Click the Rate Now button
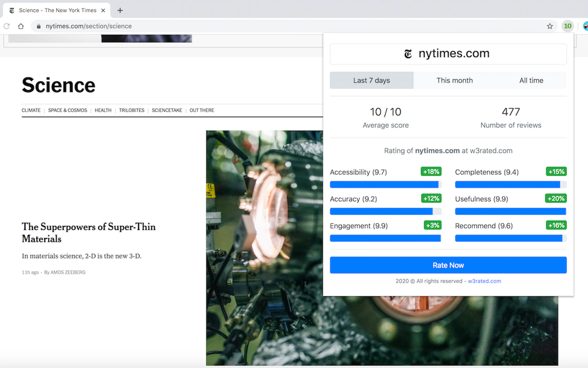Screen dimensions: 588x368 (448, 265)
